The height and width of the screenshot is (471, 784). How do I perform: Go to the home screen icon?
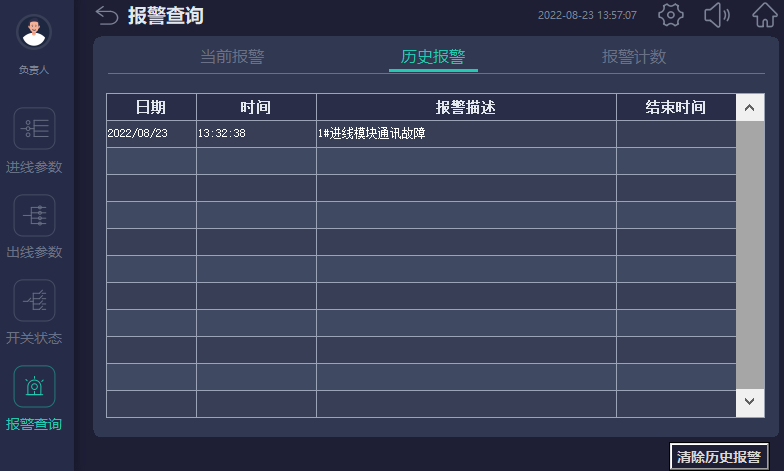tap(764, 15)
